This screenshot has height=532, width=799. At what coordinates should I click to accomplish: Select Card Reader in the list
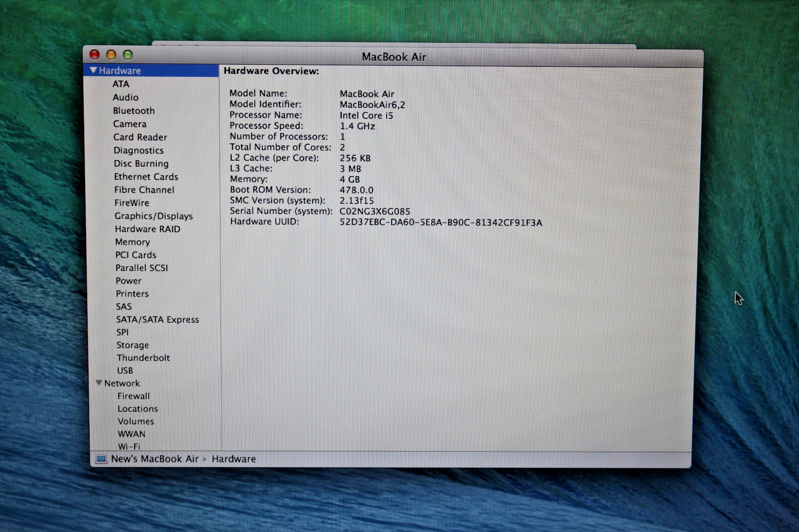(x=140, y=137)
